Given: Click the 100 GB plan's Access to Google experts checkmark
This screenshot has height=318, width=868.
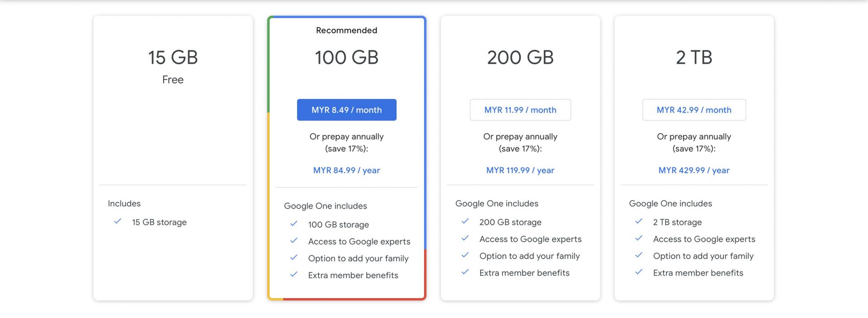Looking at the screenshot, I should pos(294,241).
